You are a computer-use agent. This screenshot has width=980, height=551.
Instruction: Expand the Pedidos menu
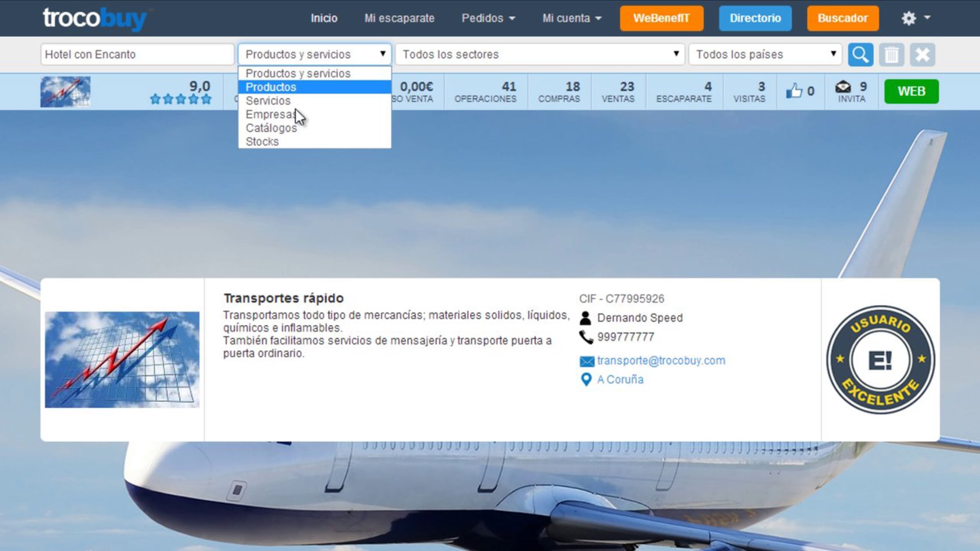coord(488,18)
